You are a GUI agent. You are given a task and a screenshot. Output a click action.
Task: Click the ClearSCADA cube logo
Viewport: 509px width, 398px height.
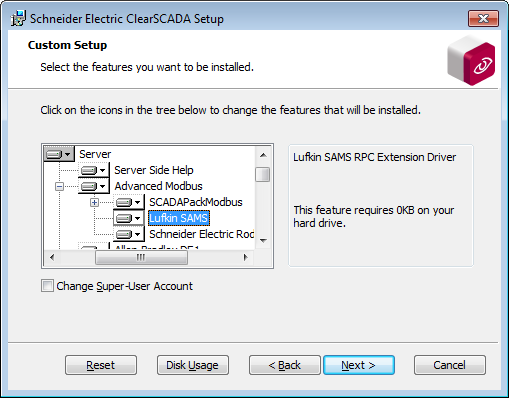point(471,61)
